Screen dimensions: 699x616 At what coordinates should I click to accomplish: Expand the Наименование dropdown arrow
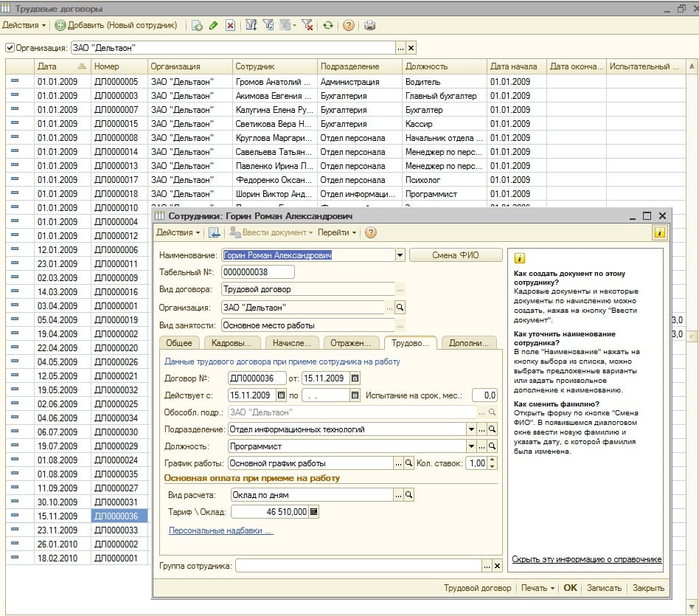click(x=400, y=255)
